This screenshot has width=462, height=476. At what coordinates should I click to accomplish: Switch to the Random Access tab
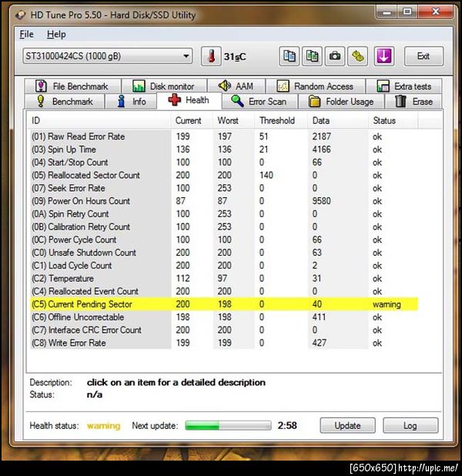point(316,86)
